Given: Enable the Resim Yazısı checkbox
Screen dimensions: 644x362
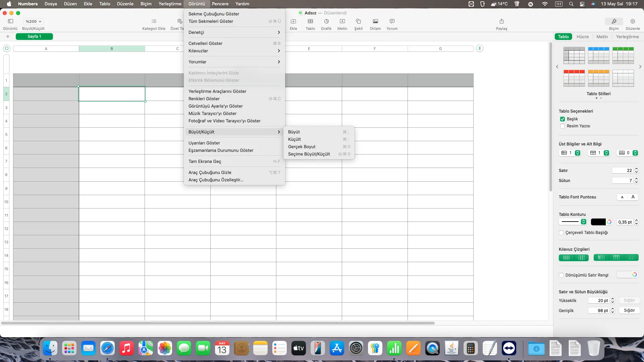Looking at the screenshot, I should point(562,126).
